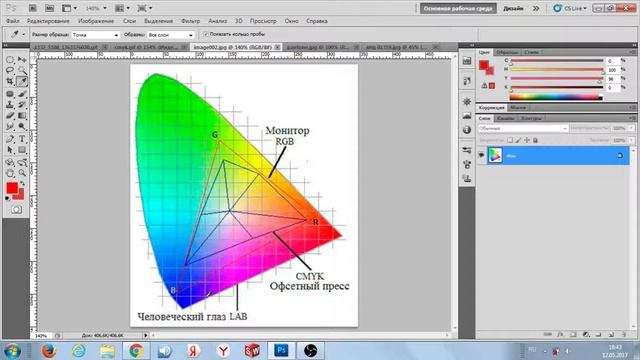Click the Фон layer thumbnail
Image resolution: width=640 pixels, height=360 pixels.
(x=495, y=156)
